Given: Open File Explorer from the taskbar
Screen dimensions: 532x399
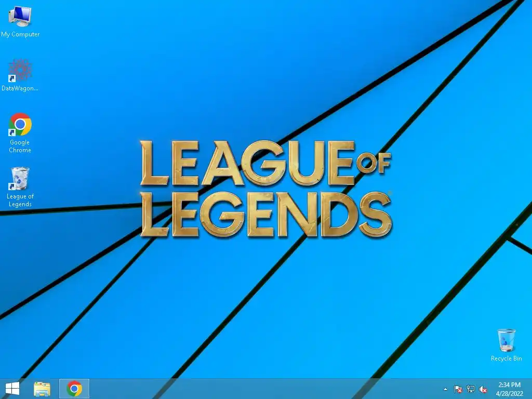Looking at the screenshot, I should tap(42, 389).
